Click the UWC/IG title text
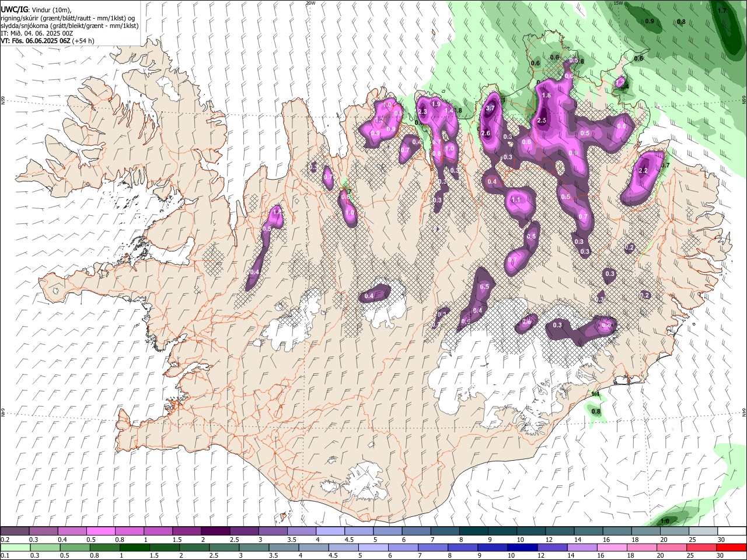The width and height of the screenshot is (747, 560). (x=14, y=9)
